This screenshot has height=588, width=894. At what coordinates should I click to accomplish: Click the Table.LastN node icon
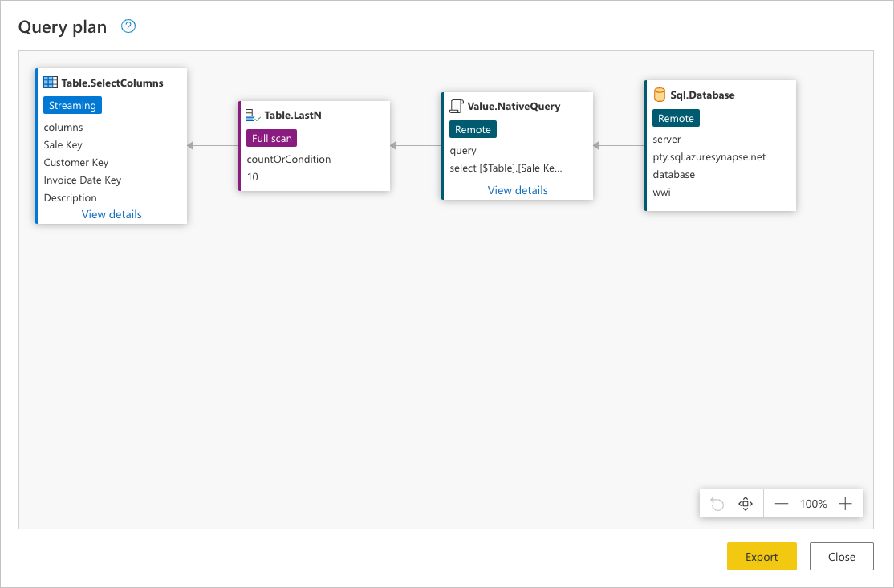pos(253,115)
